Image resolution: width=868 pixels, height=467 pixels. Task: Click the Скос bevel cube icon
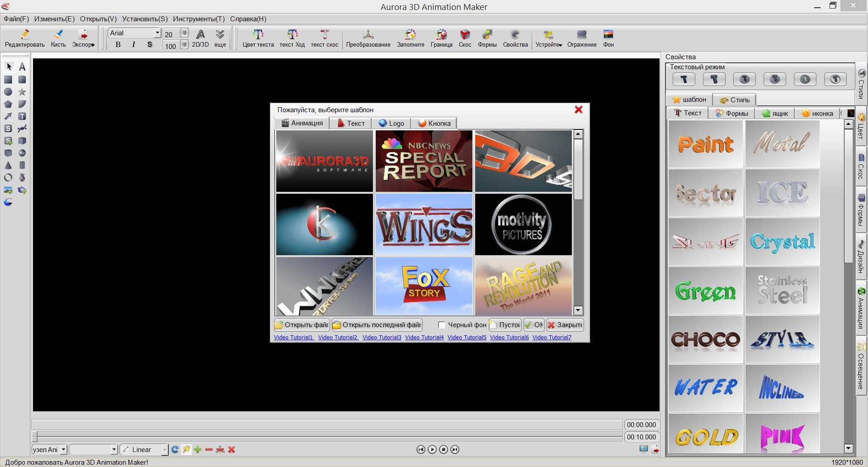465,38
